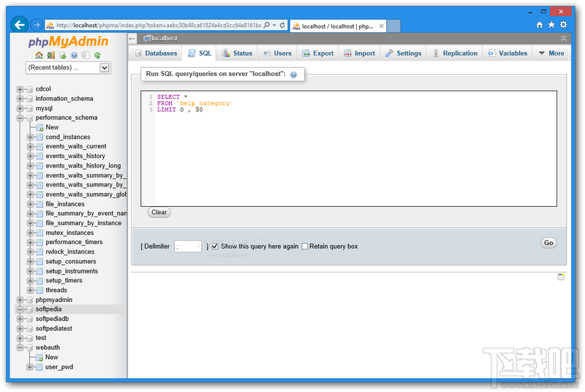The image size is (585, 392).
Task: Open browser Favorites star icon
Action: coord(551,25)
